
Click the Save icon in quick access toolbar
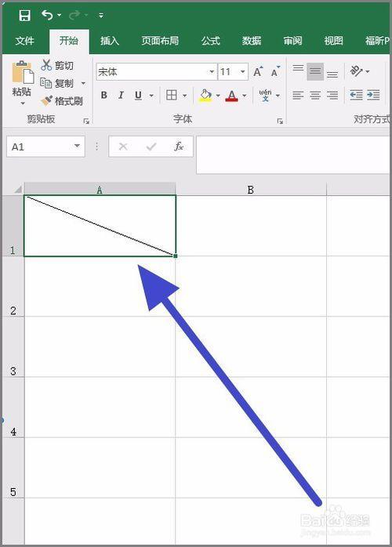tap(24, 16)
